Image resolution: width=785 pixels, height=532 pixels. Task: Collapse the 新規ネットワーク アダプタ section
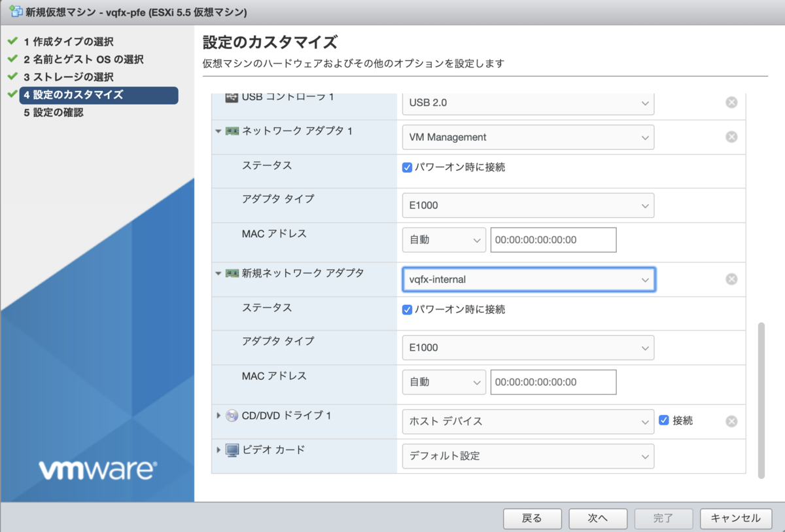[x=218, y=274]
